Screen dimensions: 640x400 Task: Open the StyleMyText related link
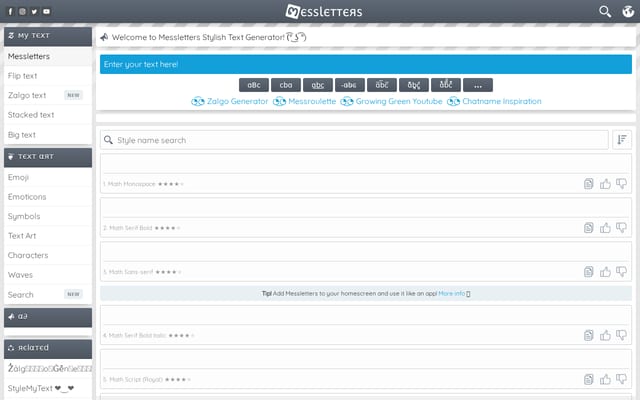[48, 388]
